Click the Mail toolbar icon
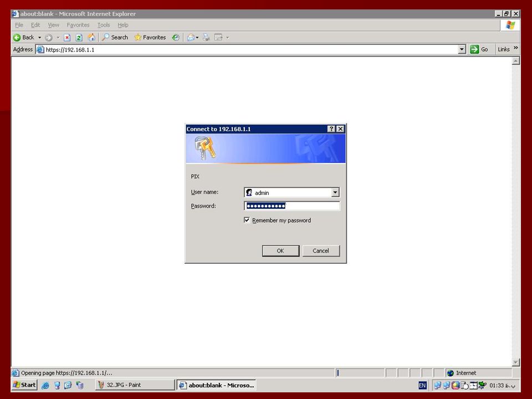This screenshot has width=532, height=399. (191, 37)
